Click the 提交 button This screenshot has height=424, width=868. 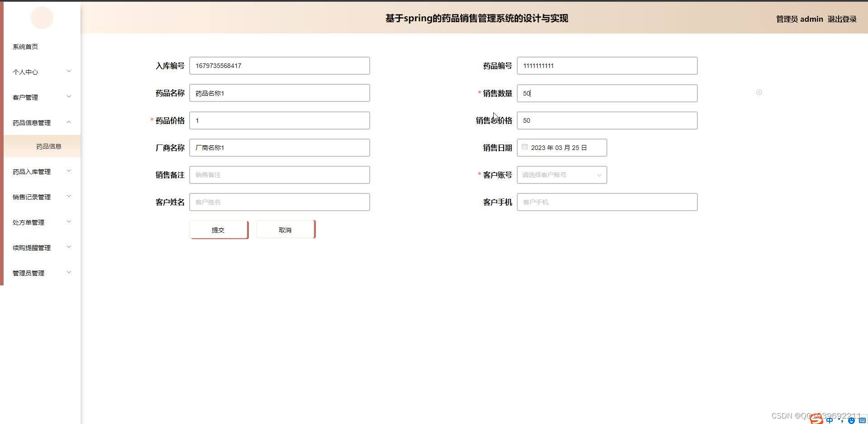219,230
